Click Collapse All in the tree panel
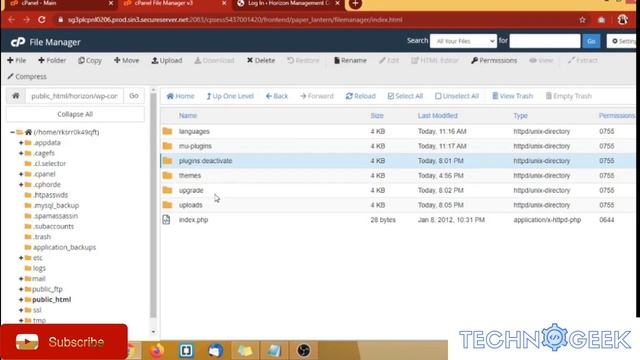This screenshot has width=640, height=360. click(x=75, y=114)
